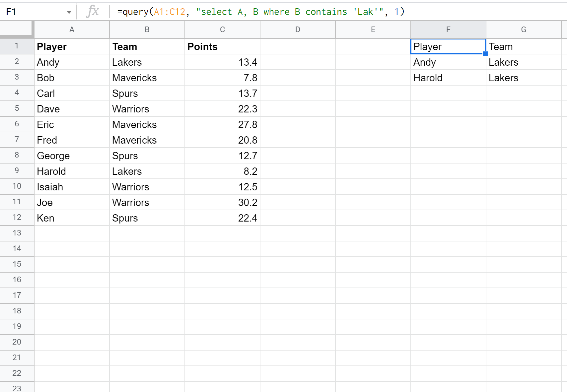
Task: Click cell D5 in the empty column
Action: click(x=298, y=109)
